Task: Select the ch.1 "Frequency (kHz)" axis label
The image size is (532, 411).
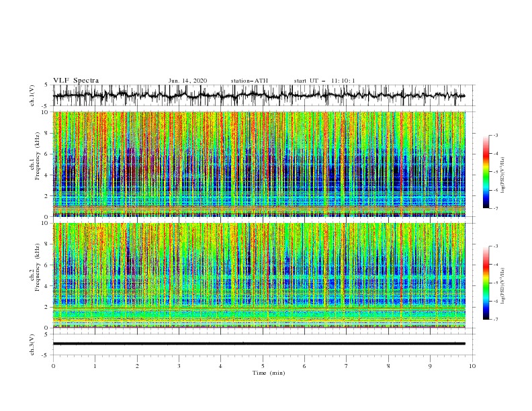Action: point(37,156)
